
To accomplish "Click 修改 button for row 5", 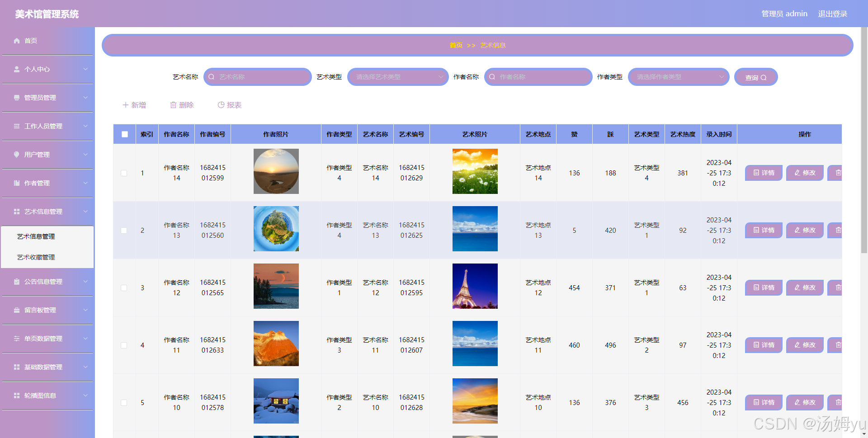I will click(805, 402).
